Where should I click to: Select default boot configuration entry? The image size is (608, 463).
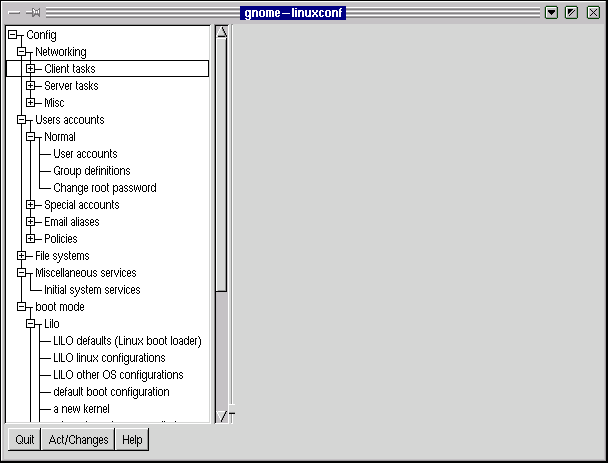[x=111, y=392]
